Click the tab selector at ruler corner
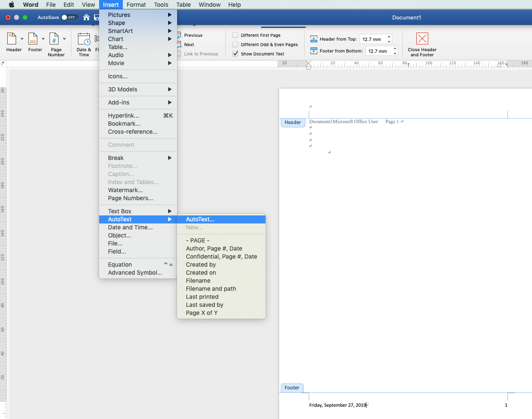This screenshot has width=532, height=419. point(3,63)
